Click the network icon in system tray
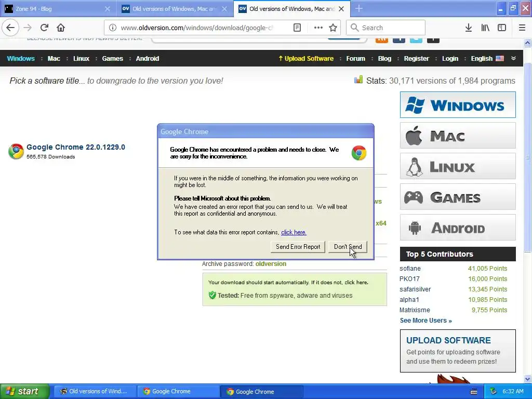 click(494, 391)
